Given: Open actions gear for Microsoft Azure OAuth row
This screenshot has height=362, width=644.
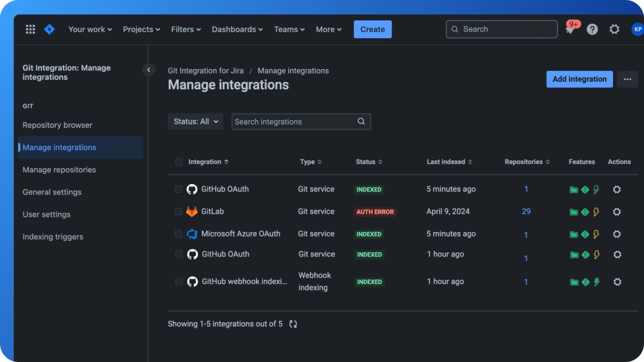Looking at the screenshot, I should 617,234.
